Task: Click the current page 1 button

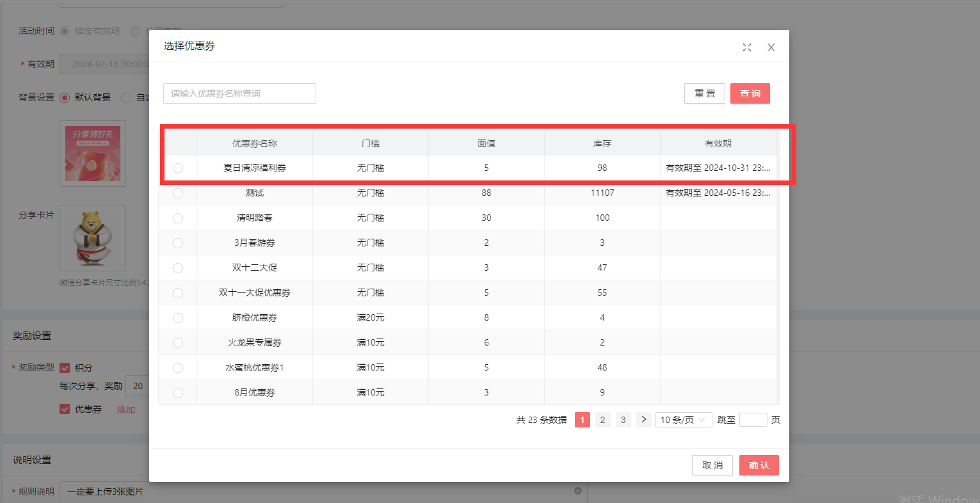Action: click(582, 420)
